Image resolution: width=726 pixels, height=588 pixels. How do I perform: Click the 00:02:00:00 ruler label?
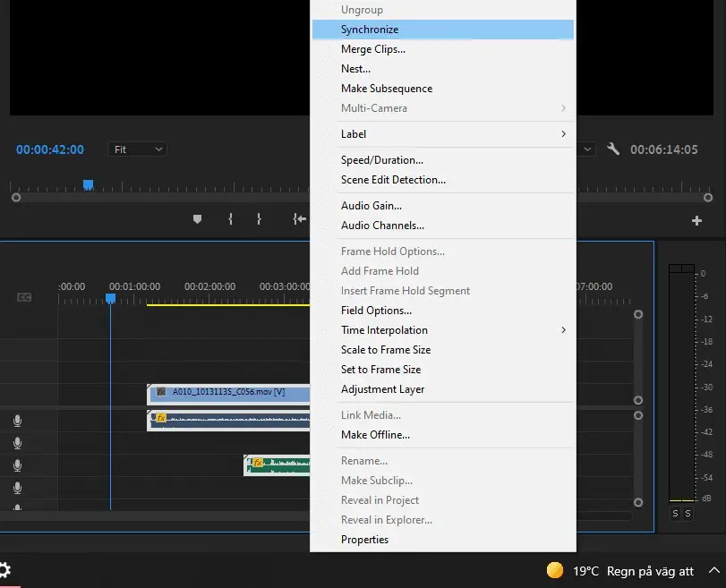[x=209, y=286]
